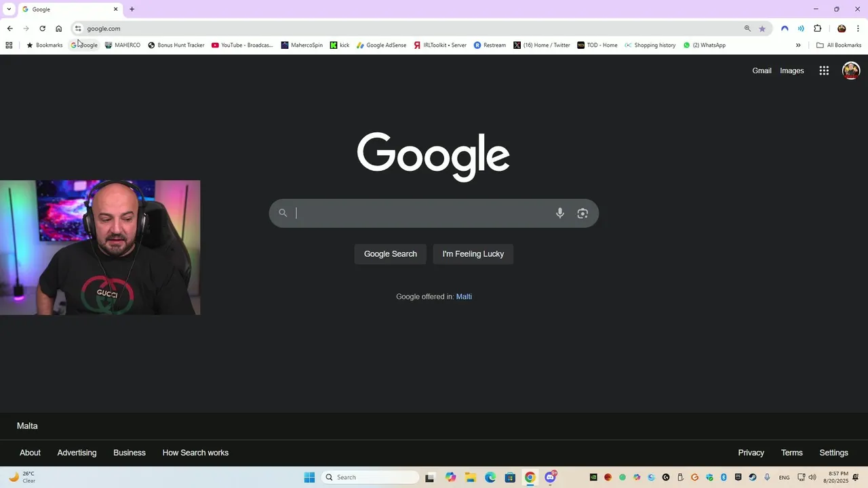Open Microsoft Store from the taskbar
This screenshot has width=868, height=488.
(510, 477)
